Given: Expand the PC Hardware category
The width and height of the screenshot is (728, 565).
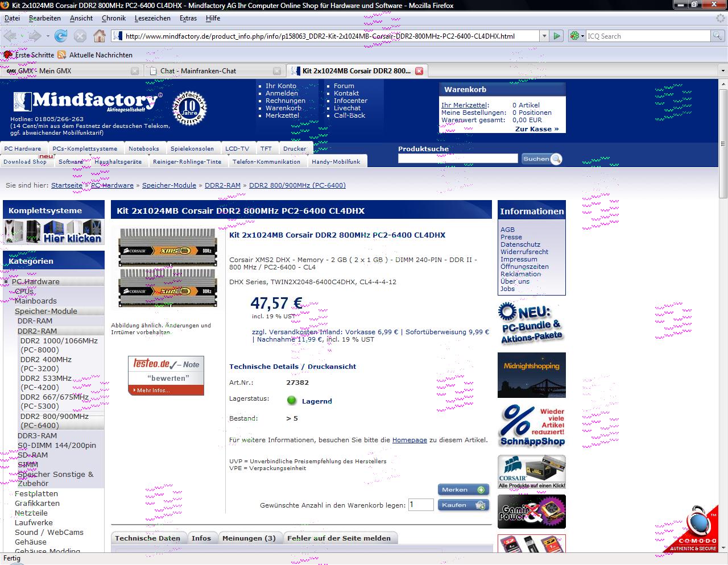Looking at the screenshot, I should tap(35, 281).
